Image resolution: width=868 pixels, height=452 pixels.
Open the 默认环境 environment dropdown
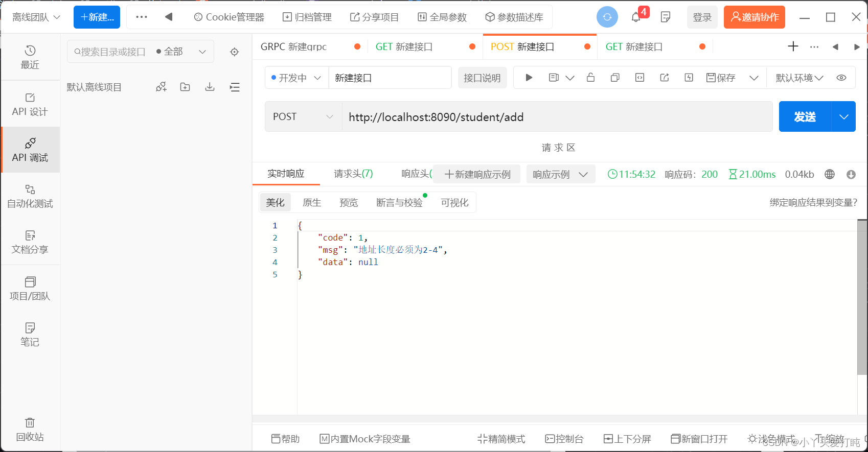(799, 78)
